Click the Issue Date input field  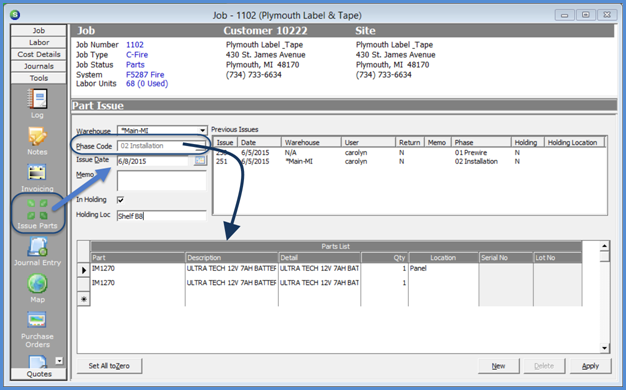[153, 161]
